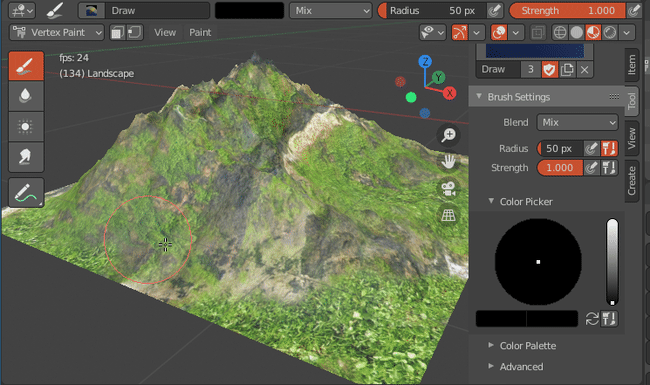The image size is (650, 385).
Task: Open the View menu
Action: click(165, 32)
